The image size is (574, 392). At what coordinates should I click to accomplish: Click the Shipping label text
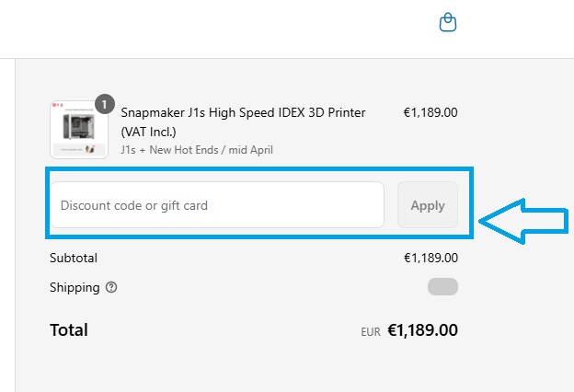click(x=75, y=287)
